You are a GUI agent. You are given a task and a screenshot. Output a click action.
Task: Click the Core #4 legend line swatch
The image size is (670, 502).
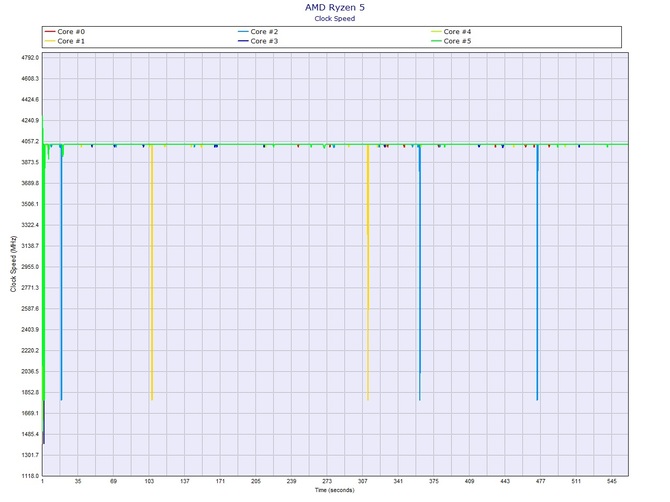pyautogui.click(x=436, y=32)
